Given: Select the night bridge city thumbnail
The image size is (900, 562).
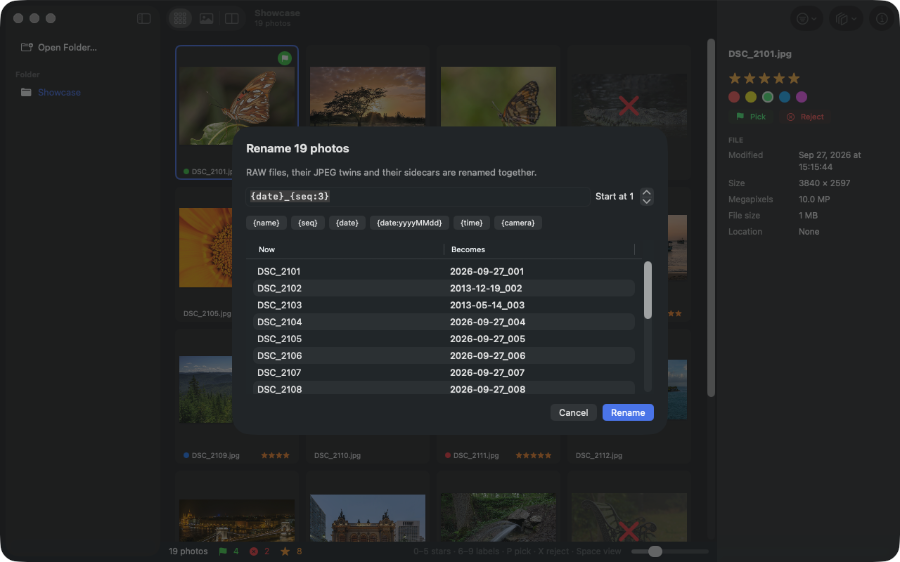Looking at the screenshot, I should (237, 520).
